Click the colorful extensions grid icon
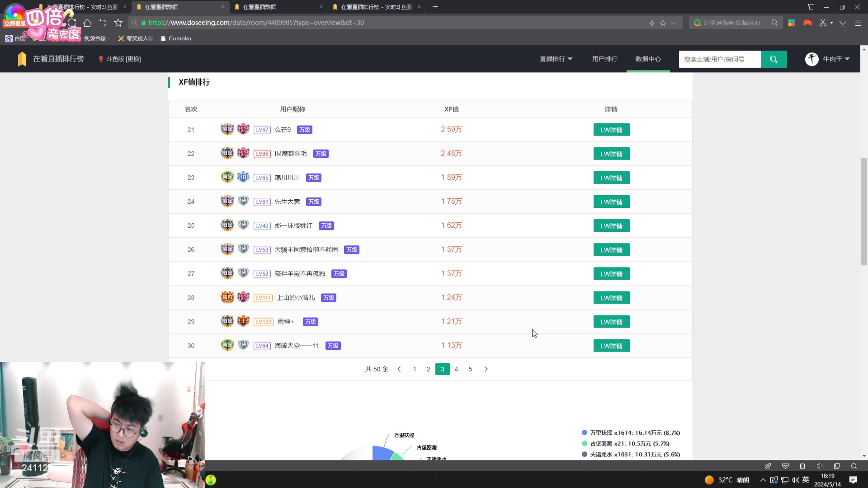868x488 pixels. [x=792, y=23]
